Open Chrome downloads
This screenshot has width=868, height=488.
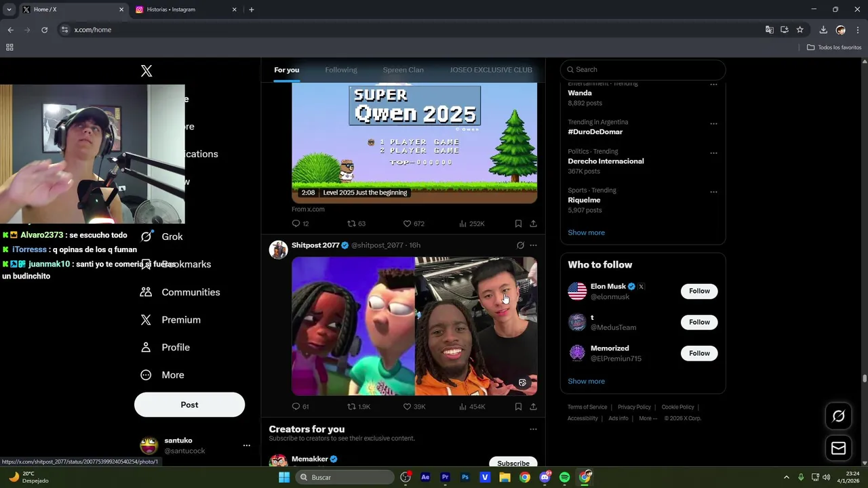click(x=823, y=30)
